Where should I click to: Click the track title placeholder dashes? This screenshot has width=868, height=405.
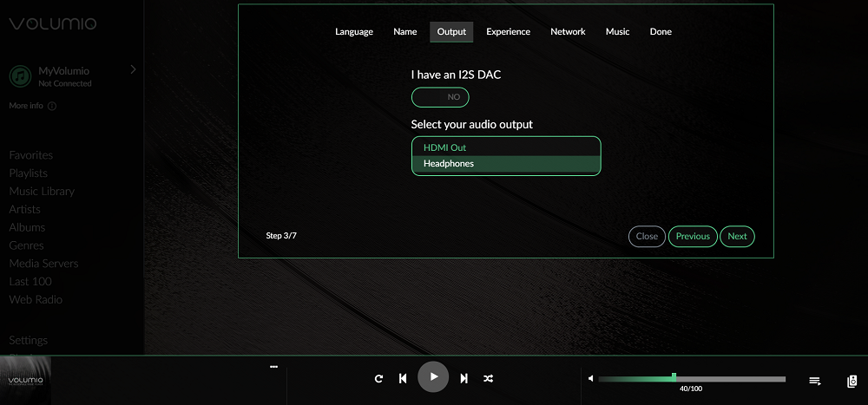(273, 366)
